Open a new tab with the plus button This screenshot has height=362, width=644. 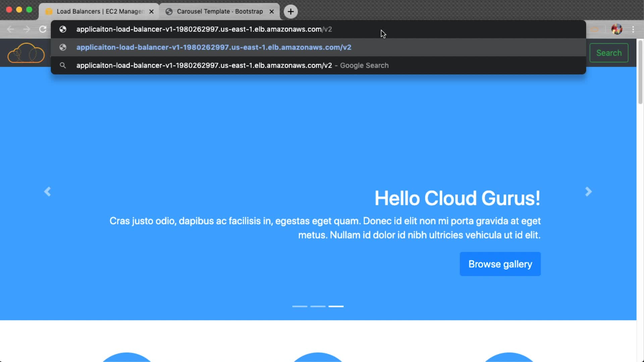[290, 12]
